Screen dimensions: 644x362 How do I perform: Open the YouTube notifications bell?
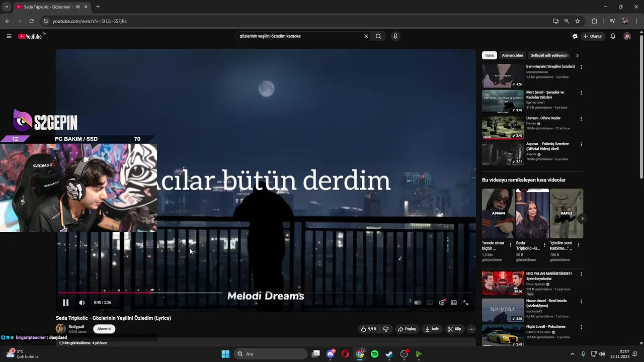(613, 36)
